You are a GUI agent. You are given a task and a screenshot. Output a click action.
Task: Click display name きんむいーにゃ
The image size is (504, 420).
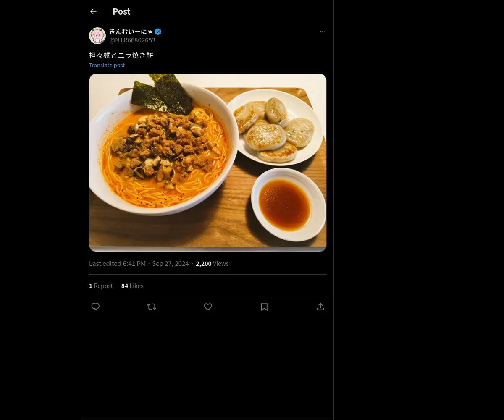(131, 31)
